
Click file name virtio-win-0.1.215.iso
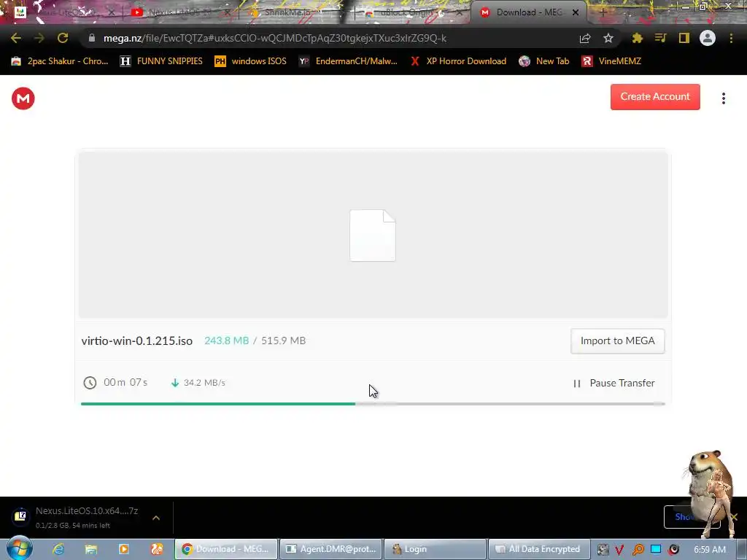[x=136, y=341]
